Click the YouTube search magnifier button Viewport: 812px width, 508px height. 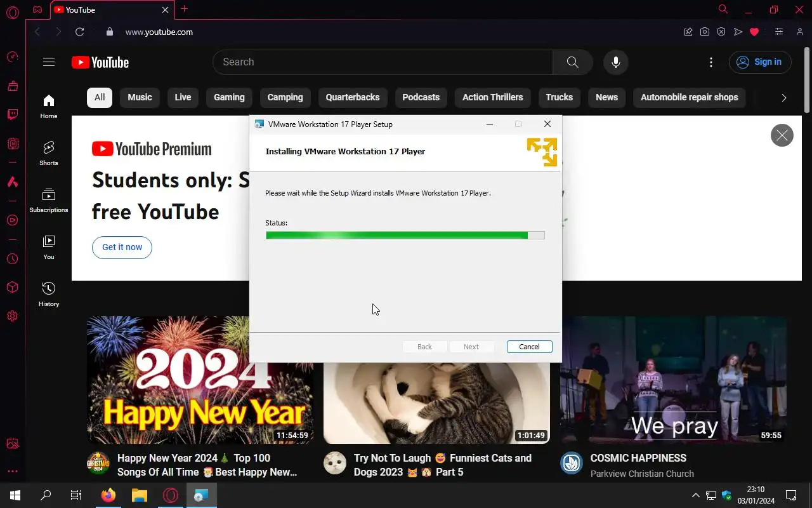tap(573, 62)
